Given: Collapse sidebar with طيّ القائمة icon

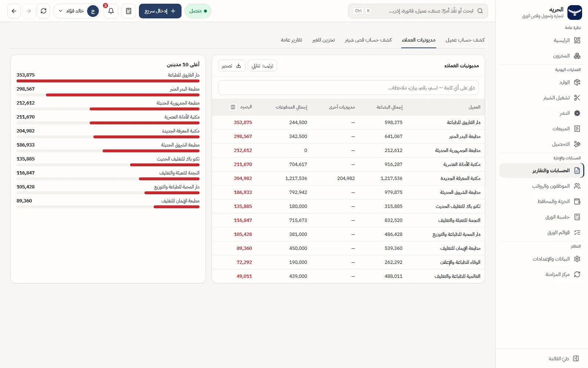Looking at the screenshot, I should tap(576, 359).
